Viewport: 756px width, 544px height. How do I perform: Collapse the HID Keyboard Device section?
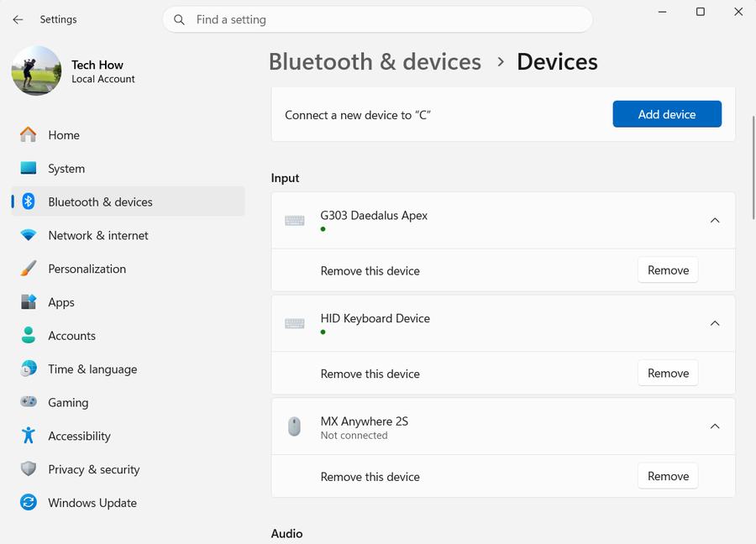[x=715, y=323]
